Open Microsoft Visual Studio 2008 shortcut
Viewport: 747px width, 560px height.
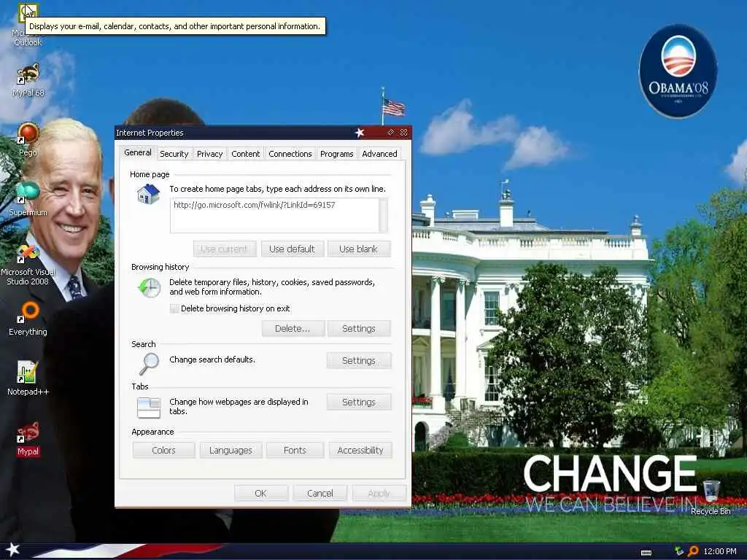[x=28, y=264]
